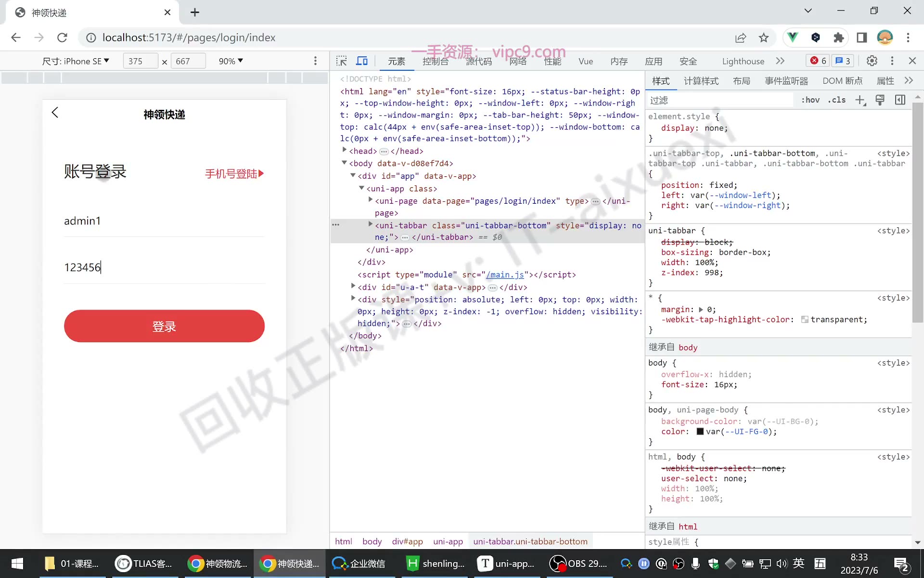Select the inspect element picker icon
924x578 pixels.
(342, 61)
